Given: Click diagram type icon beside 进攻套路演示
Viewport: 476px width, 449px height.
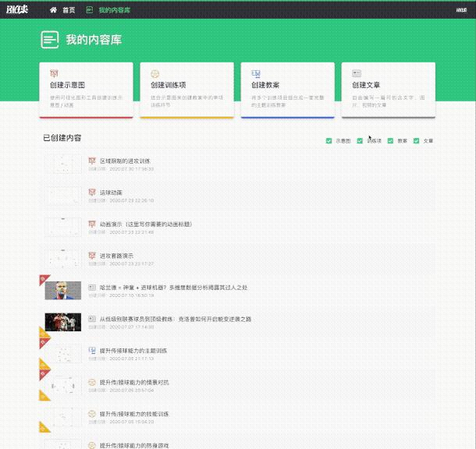Looking at the screenshot, I should point(92,256).
